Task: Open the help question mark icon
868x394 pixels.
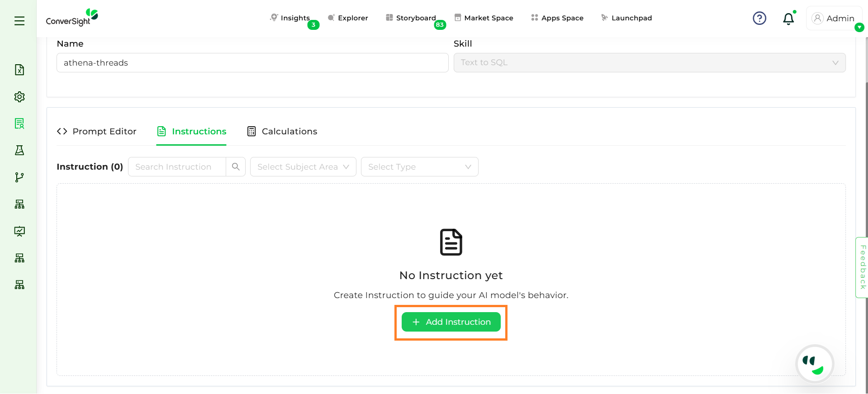Action: (759, 18)
